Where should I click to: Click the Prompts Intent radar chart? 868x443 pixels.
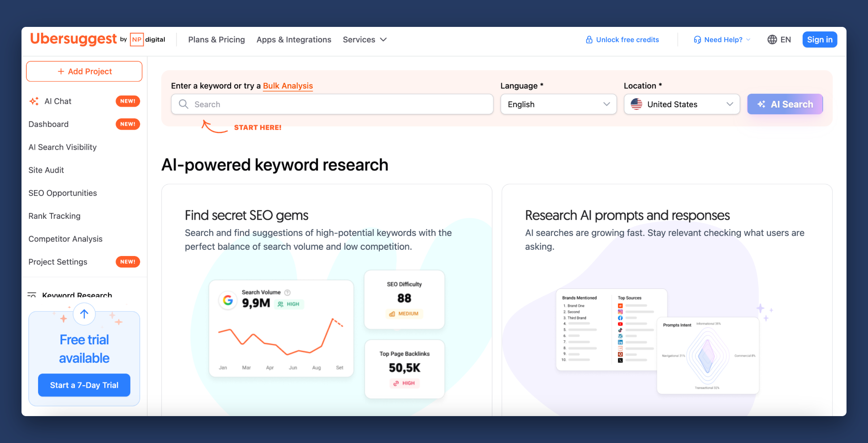tap(708, 356)
